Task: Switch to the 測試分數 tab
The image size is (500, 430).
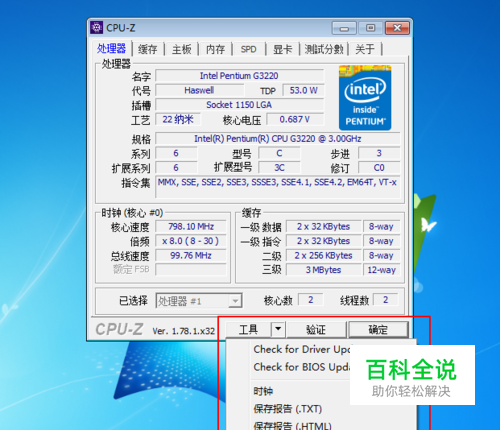Action: tap(324, 49)
